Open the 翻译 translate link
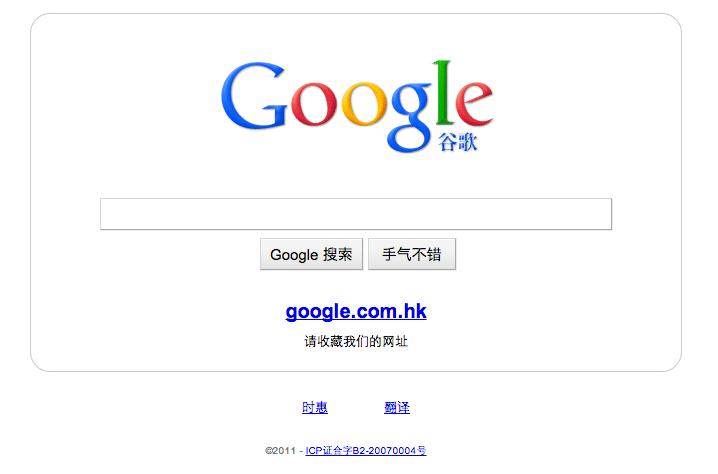This screenshot has height=474, width=718. [397, 408]
